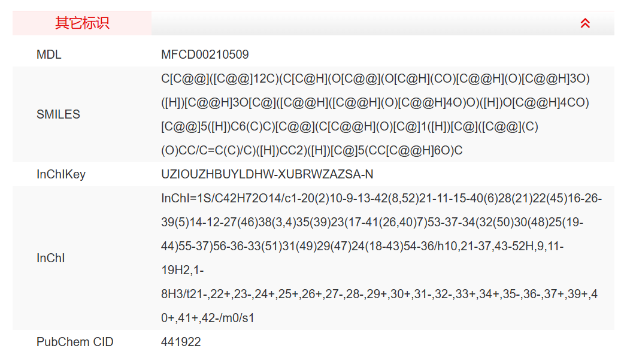Collapse the 其它标识 section with the chevron

pyautogui.click(x=585, y=23)
